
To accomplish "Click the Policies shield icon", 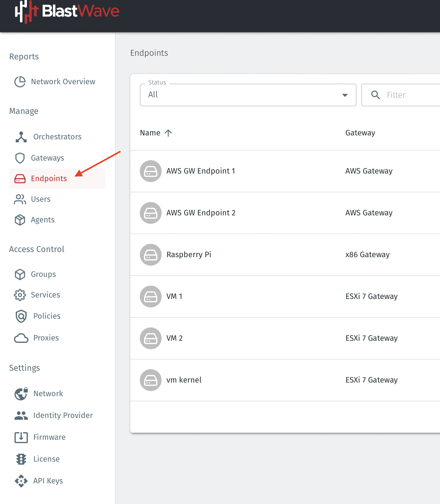I will pos(21,316).
